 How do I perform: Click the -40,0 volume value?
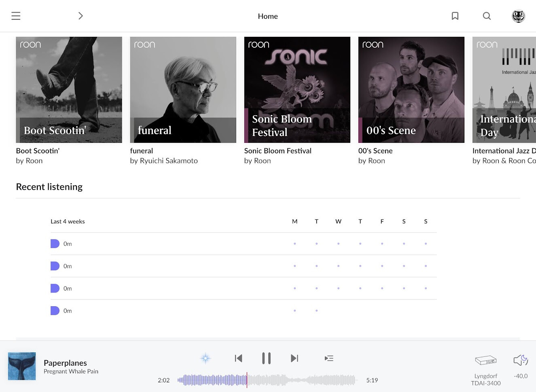[x=521, y=376]
